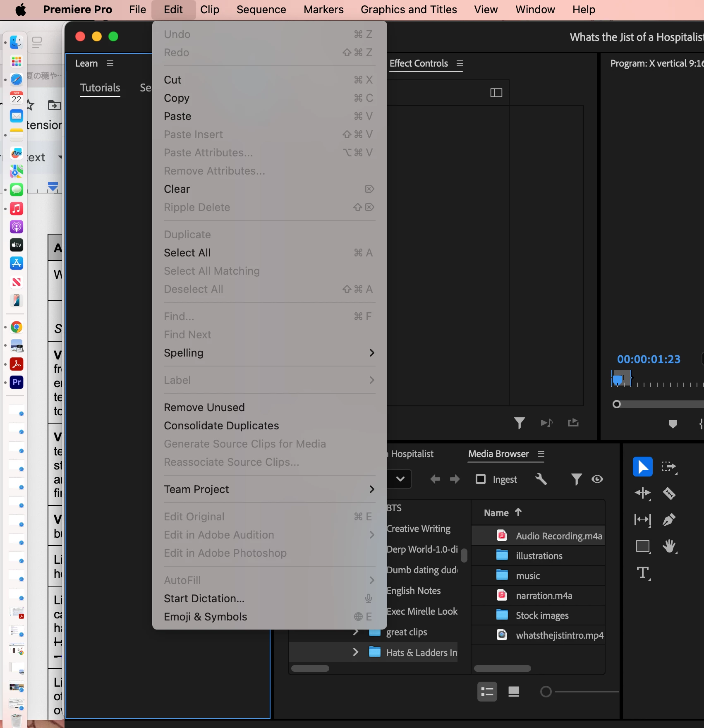The width and height of the screenshot is (704, 728).
Task: Click the Effect Controls filter funnel icon
Action: pyautogui.click(x=520, y=423)
